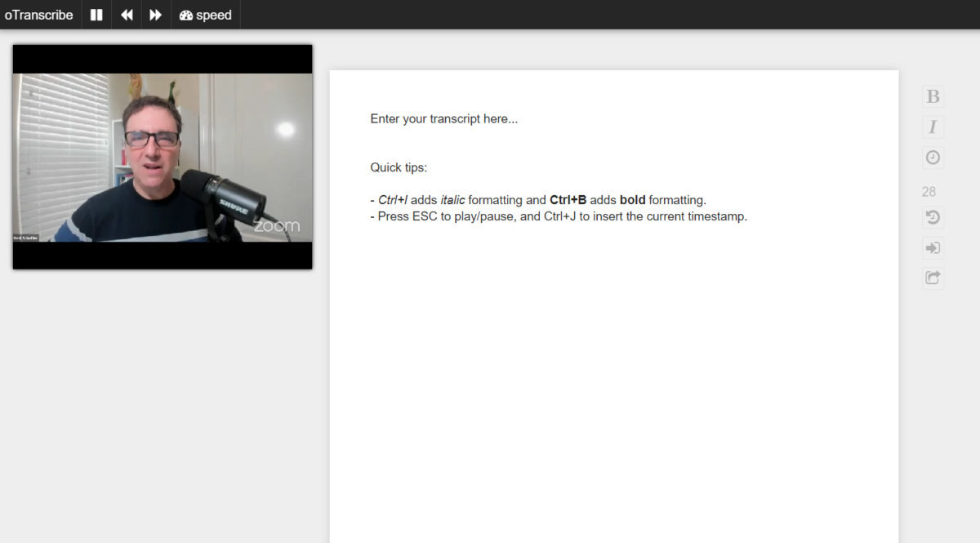This screenshot has width=980, height=543.
Task: Pause the media playback
Action: tap(96, 15)
